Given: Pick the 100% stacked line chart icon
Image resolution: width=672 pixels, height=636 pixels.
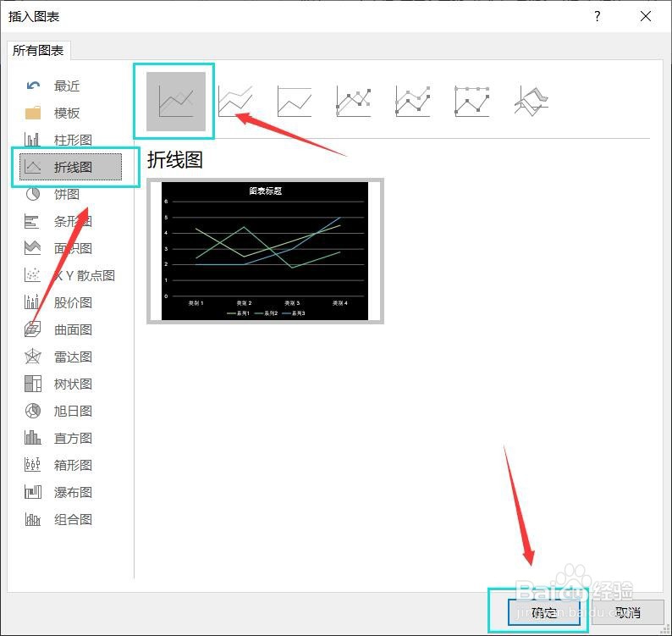Looking at the screenshot, I should pos(295,102).
